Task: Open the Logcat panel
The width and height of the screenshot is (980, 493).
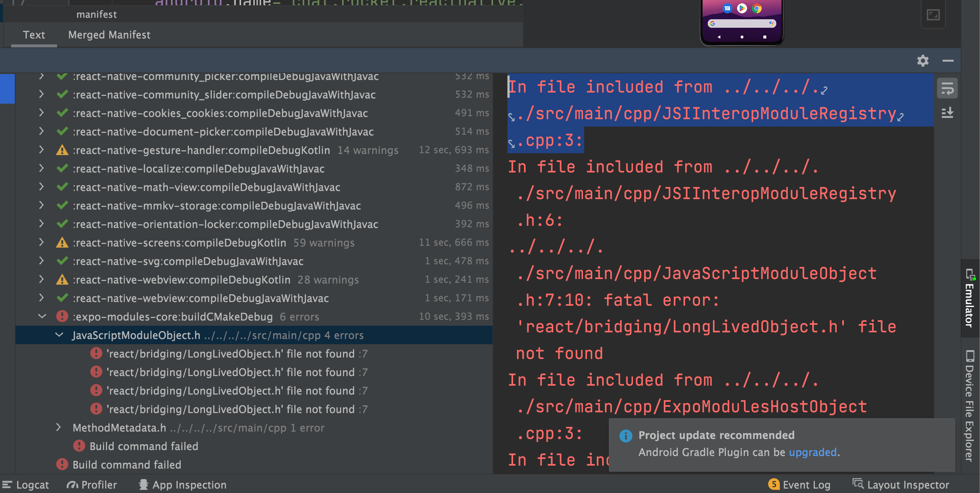Action: point(32,484)
